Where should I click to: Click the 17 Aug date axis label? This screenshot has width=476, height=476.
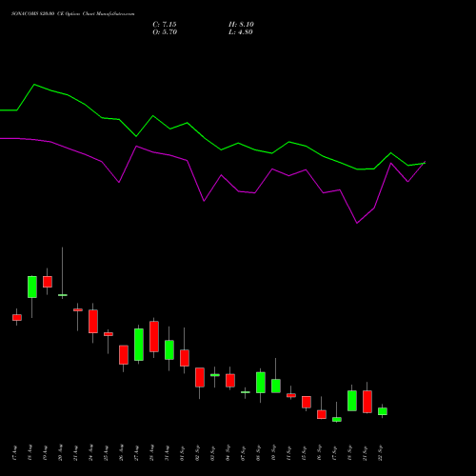click(x=14, y=453)
